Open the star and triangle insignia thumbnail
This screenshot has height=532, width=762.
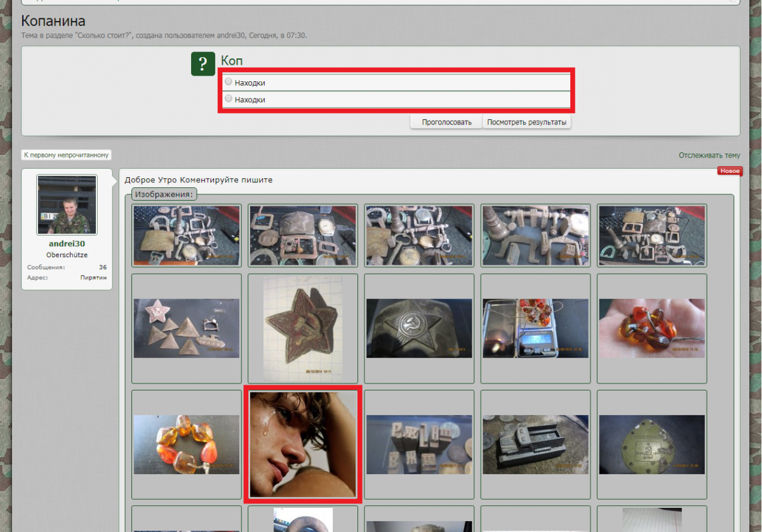pos(187,328)
